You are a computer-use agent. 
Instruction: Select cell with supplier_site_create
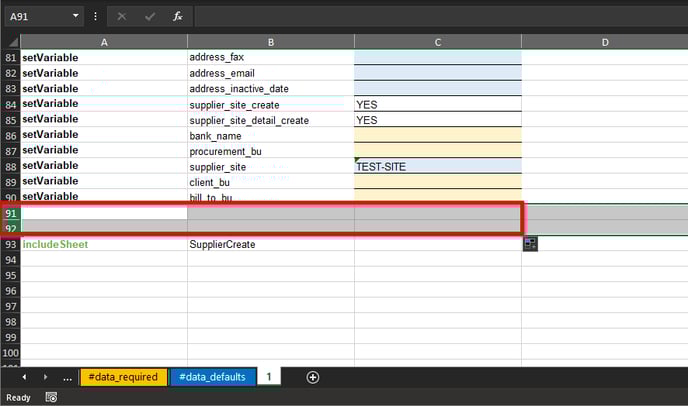[x=271, y=104]
